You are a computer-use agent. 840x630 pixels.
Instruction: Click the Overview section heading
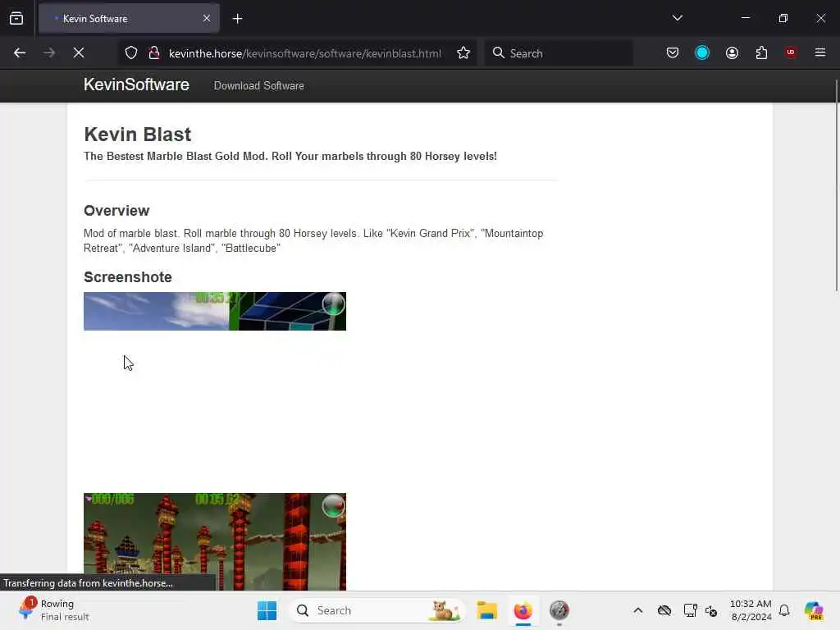pos(116,211)
